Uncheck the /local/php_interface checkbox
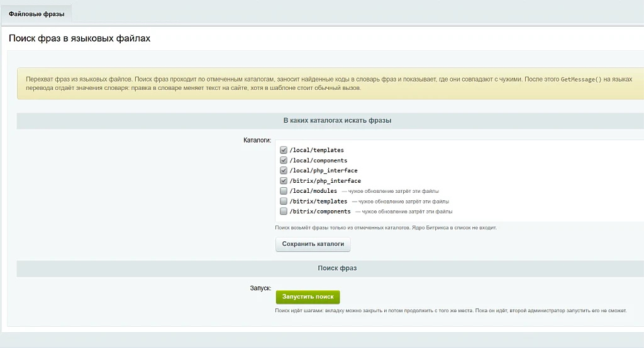Viewport: 644px width, 348px height. pos(284,170)
